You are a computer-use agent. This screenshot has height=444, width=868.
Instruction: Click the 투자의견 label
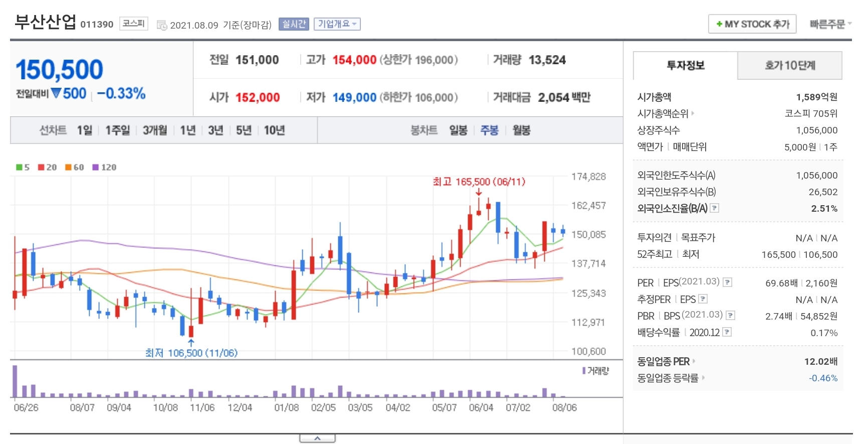(654, 237)
